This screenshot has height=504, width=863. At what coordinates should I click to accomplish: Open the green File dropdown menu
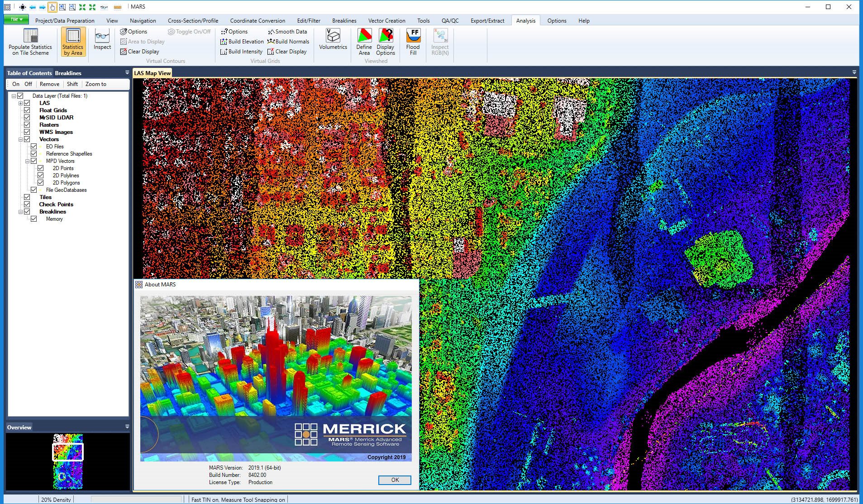coord(16,19)
